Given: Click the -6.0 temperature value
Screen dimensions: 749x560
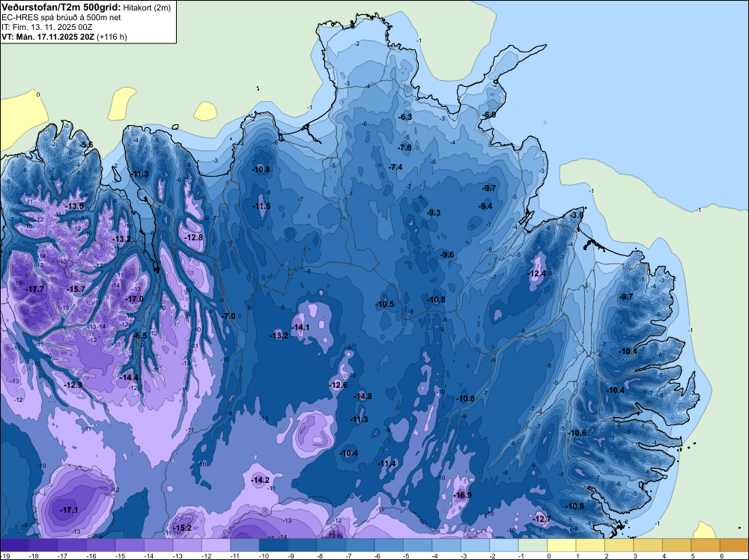Looking at the screenshot, I should 488,115.
